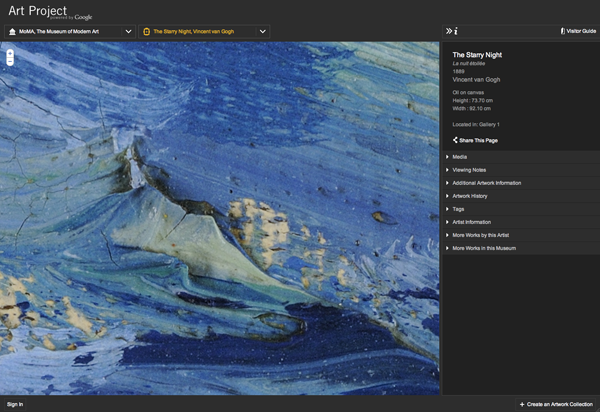Click the "Width : 92.10 cm" text
Viewport: 600px width, 412px height.
(471, 109)
